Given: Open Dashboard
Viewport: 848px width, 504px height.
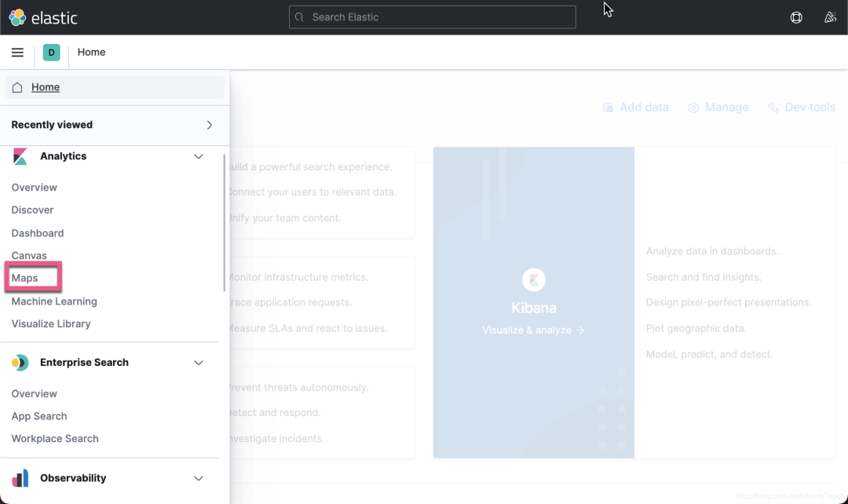Looking at the screenshot, I should [38, 233].
